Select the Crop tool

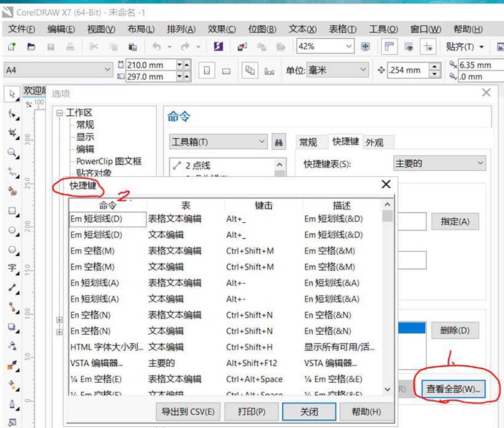pyautogui.click(x=13, y=133)
